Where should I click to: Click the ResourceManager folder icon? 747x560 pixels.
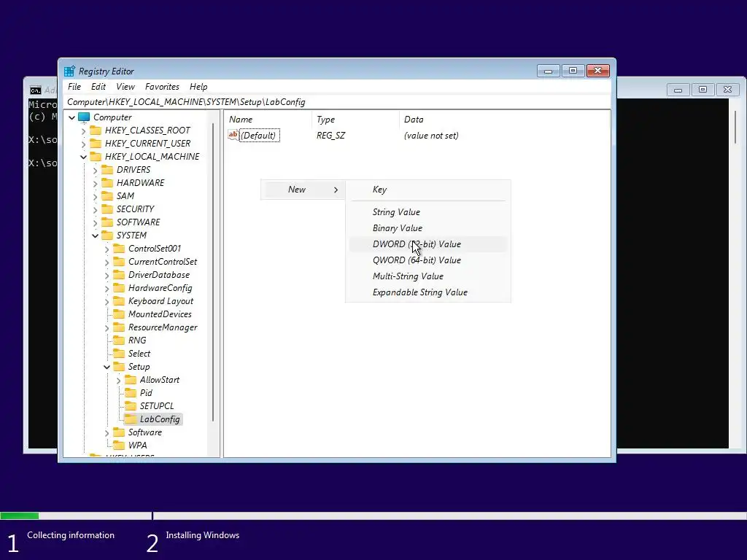point(119,327)
